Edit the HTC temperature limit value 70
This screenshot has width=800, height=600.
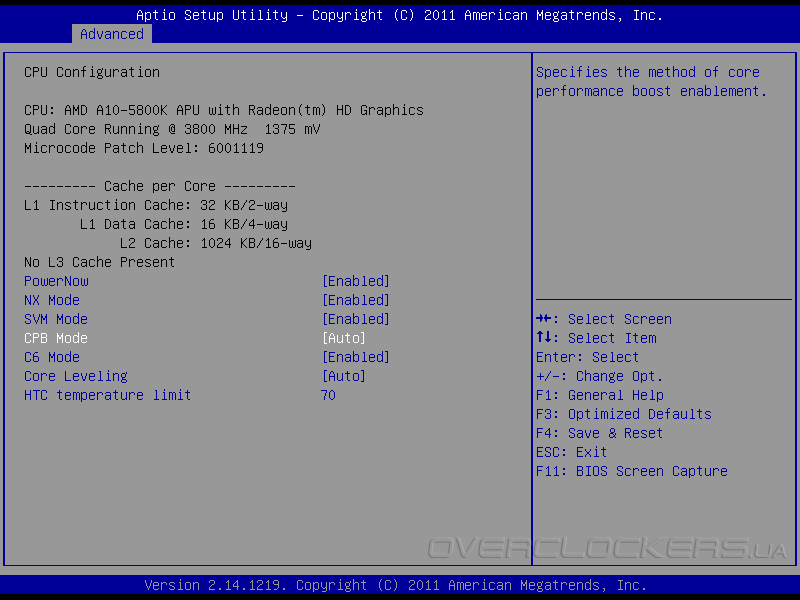click(x=328, y=395)
